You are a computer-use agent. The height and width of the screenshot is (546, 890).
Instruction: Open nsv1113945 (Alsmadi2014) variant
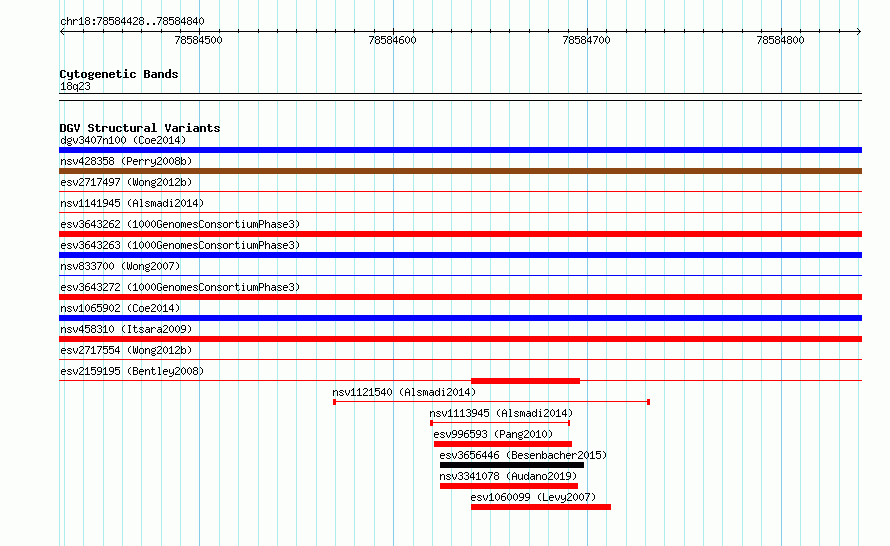(x=501, y=413)
